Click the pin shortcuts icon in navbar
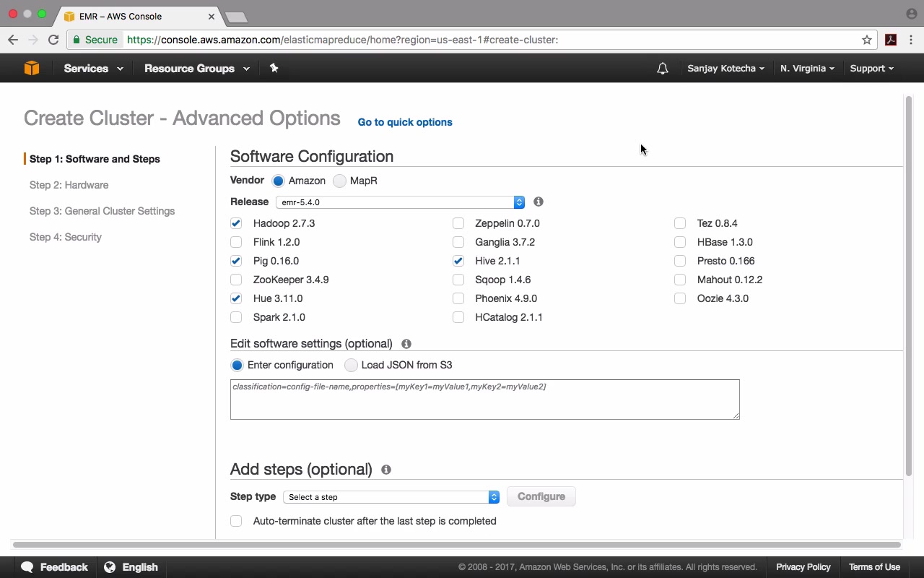This screenshot has height=578, width=924. pyautogui.click(x=274, y=68)
